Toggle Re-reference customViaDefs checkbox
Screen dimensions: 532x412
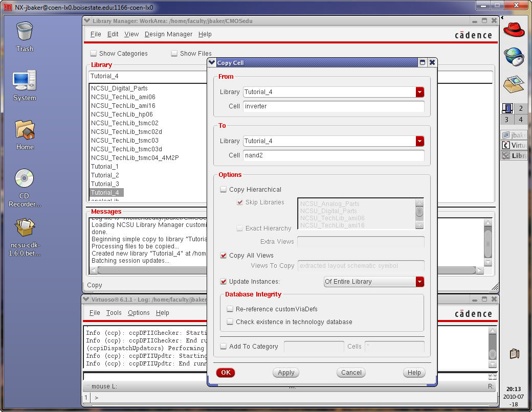(230, 309)
